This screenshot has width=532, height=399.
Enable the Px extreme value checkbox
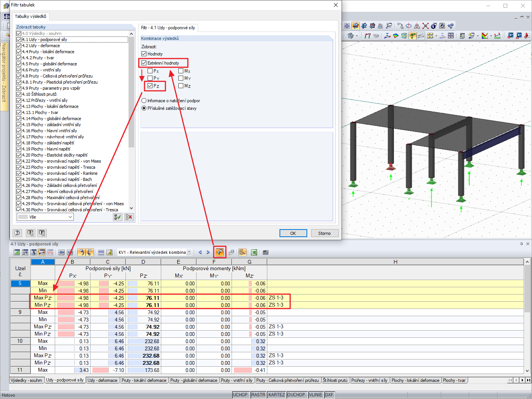pyautogui.click(x=150, y=71)
